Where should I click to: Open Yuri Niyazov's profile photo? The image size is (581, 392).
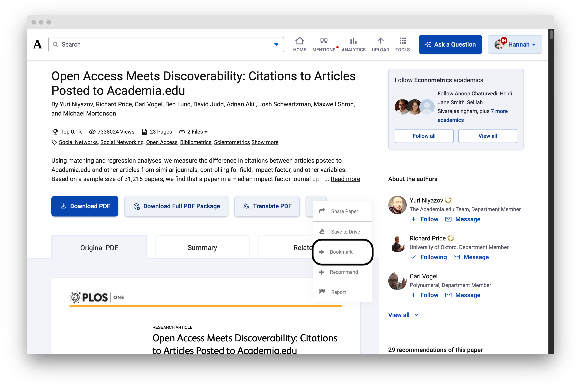(x=397, y=205)
